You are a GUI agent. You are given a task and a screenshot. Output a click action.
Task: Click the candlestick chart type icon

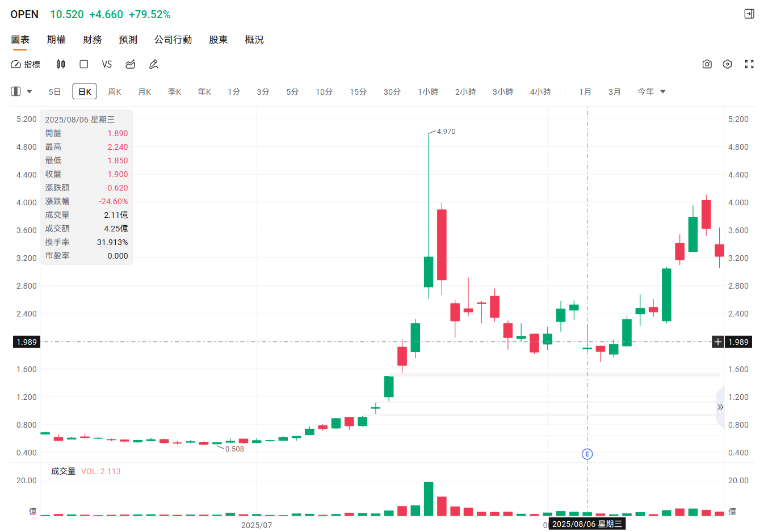point(61,65)
